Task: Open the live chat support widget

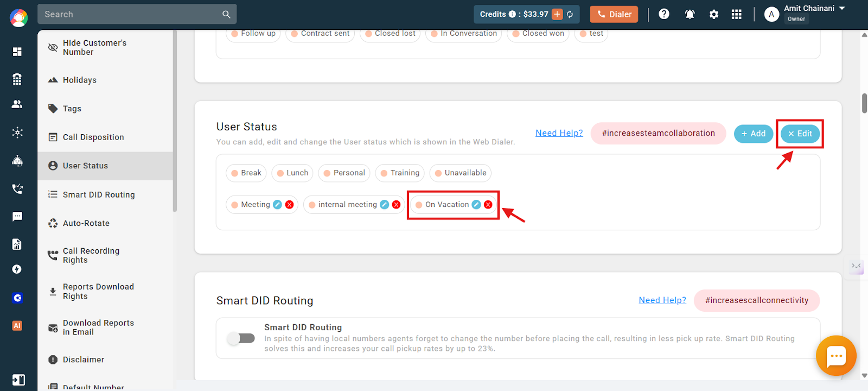Action: [x=836, y=356]
